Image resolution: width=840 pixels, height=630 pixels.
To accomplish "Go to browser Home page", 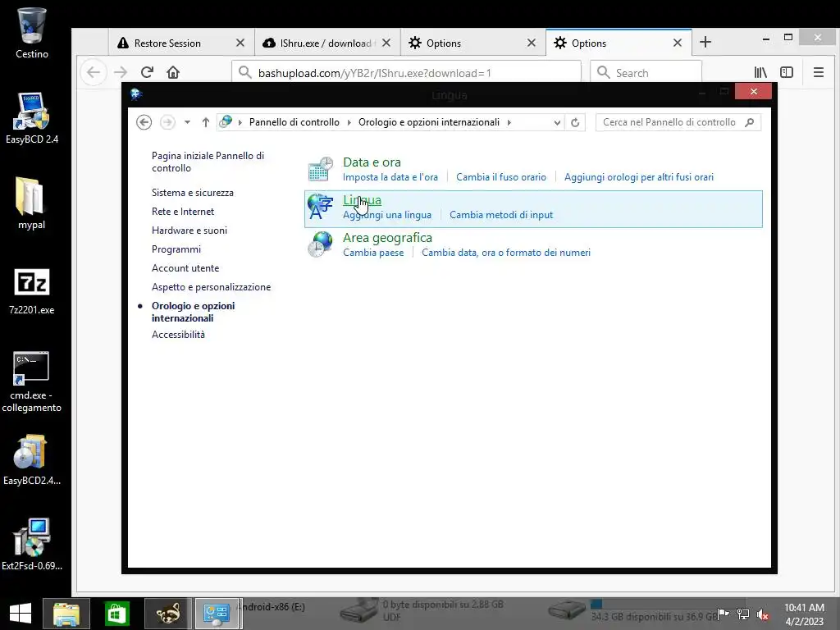I will [x=173, y=72].
